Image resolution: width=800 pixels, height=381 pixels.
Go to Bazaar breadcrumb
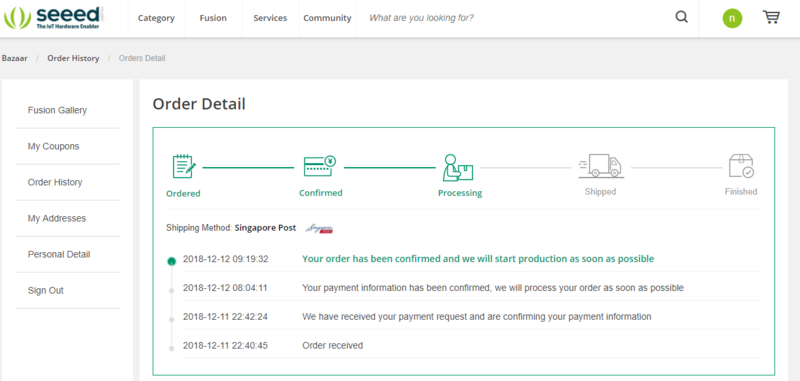[15, 58]
